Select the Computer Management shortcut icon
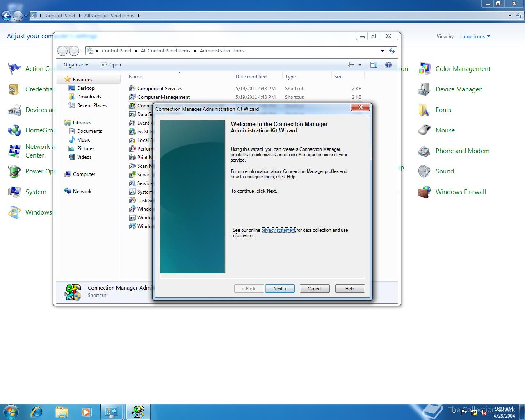 (x=132, y=97)
